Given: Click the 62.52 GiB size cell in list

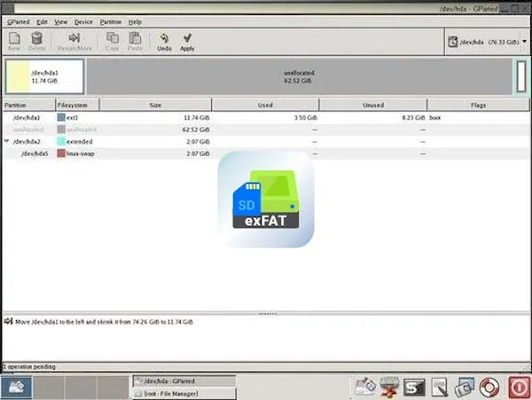Looking at the screenshot, I should [x=196, y=129].
